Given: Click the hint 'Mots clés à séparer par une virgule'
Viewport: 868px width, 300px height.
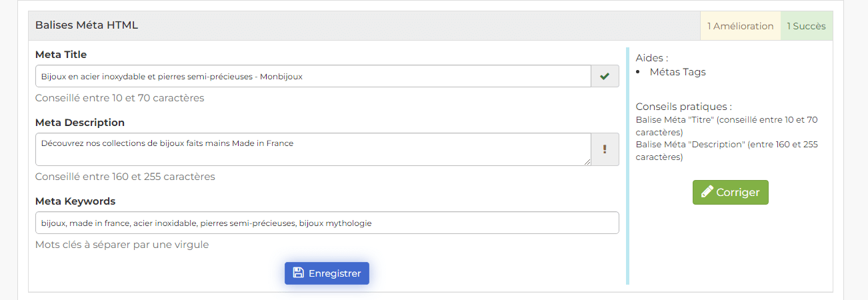Looking at the screenshot, I should point(122,245).
